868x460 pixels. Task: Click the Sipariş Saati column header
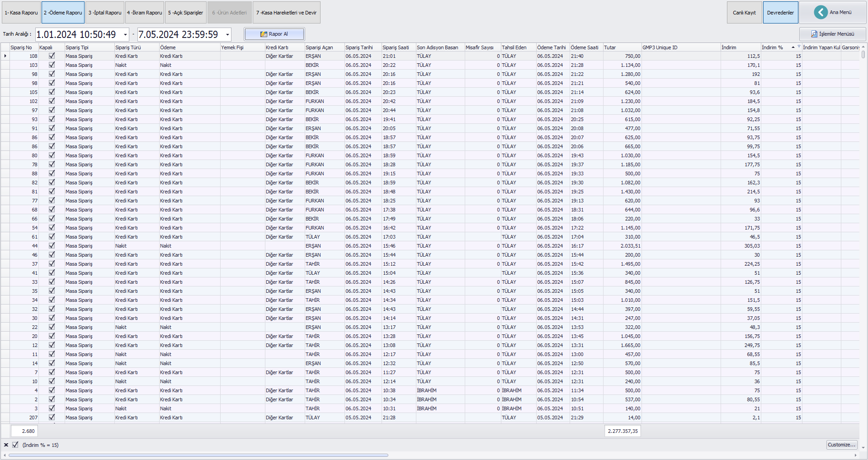[x=398, y=47]
